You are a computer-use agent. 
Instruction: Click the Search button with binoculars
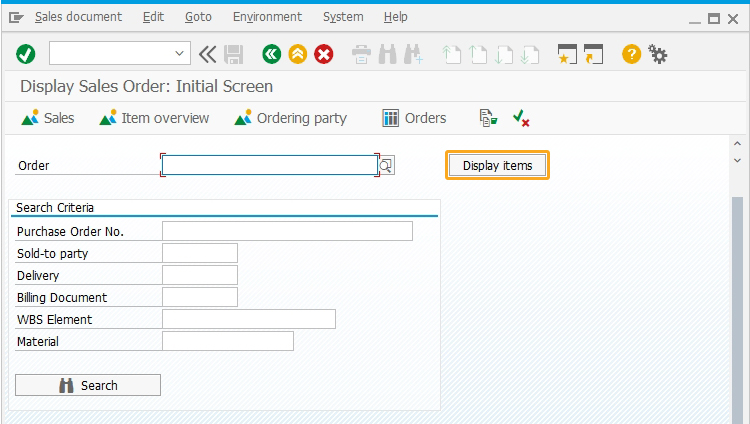pyautogui.click(x=88, y=385)
